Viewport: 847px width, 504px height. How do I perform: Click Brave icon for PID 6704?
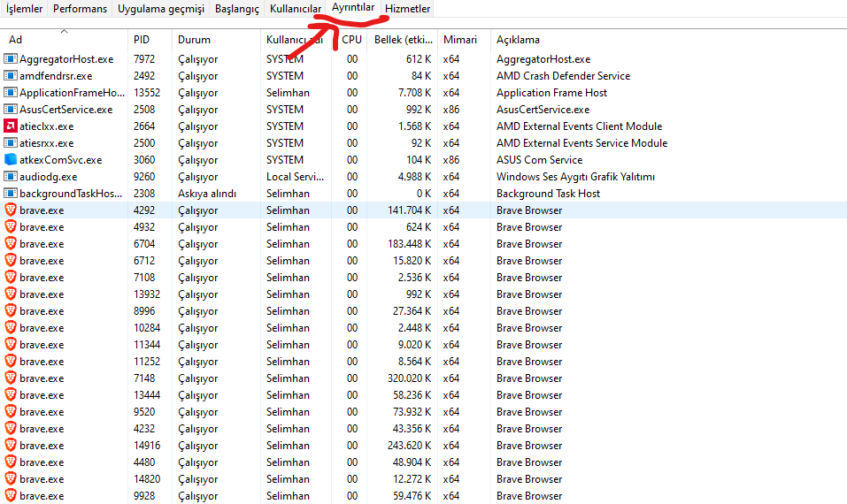pos(11,243)
